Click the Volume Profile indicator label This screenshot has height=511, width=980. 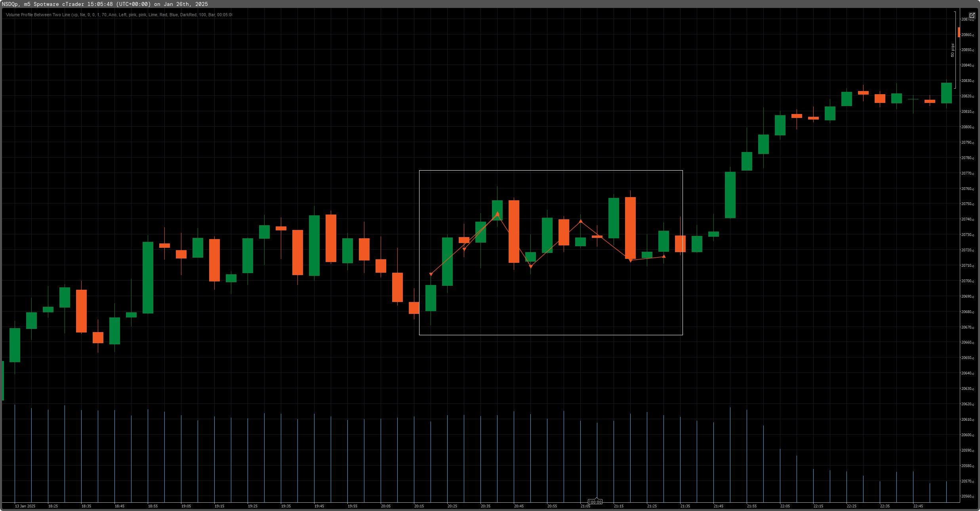tap(119, 15)
